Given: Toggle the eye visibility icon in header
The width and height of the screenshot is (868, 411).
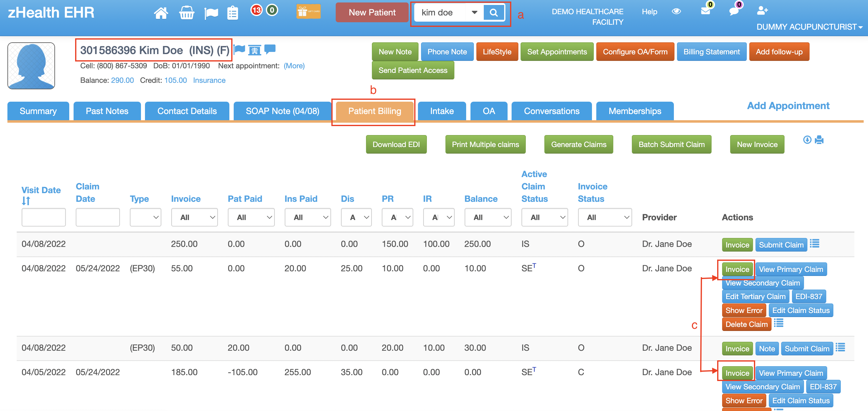Looking at the screenshot, I should (x=676, y=11).
